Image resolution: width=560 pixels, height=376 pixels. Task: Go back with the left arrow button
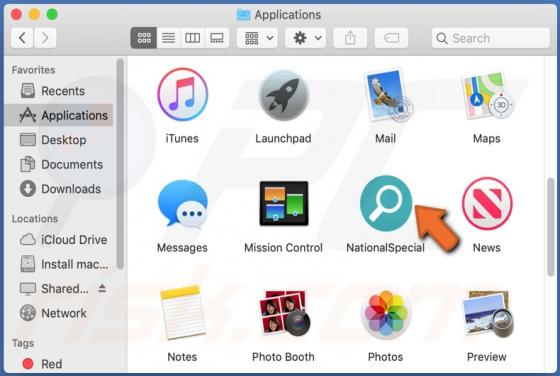click(22, 38)
